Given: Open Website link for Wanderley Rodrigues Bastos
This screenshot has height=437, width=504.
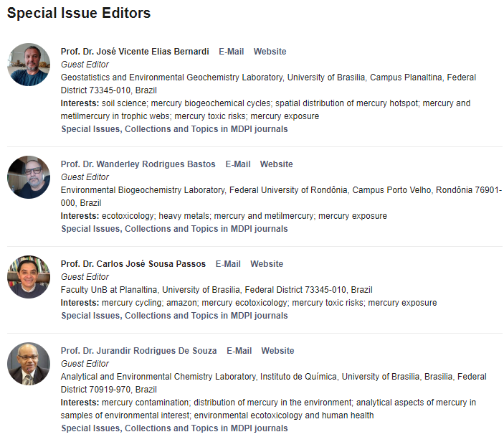Looking at the screenshot, I should [276, 164].
